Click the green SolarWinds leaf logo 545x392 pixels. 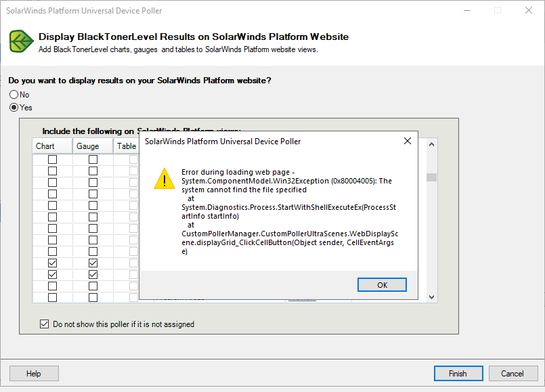tap(21, 41)
